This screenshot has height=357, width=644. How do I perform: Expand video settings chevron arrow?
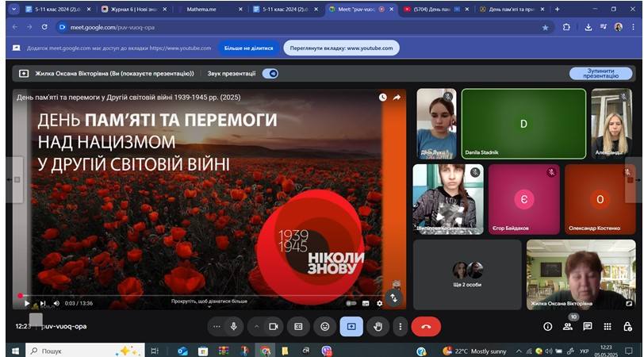coord(256,326)
